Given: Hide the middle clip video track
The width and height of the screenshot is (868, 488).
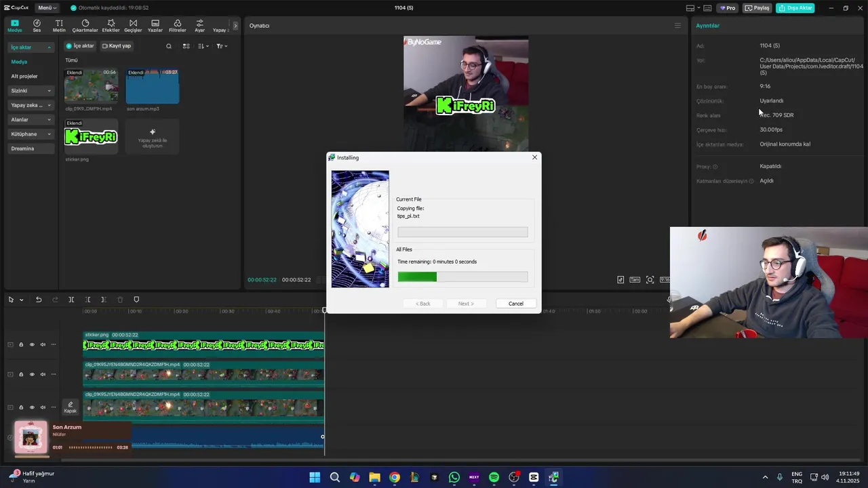Looking at the screenshot, I should 32,374.
